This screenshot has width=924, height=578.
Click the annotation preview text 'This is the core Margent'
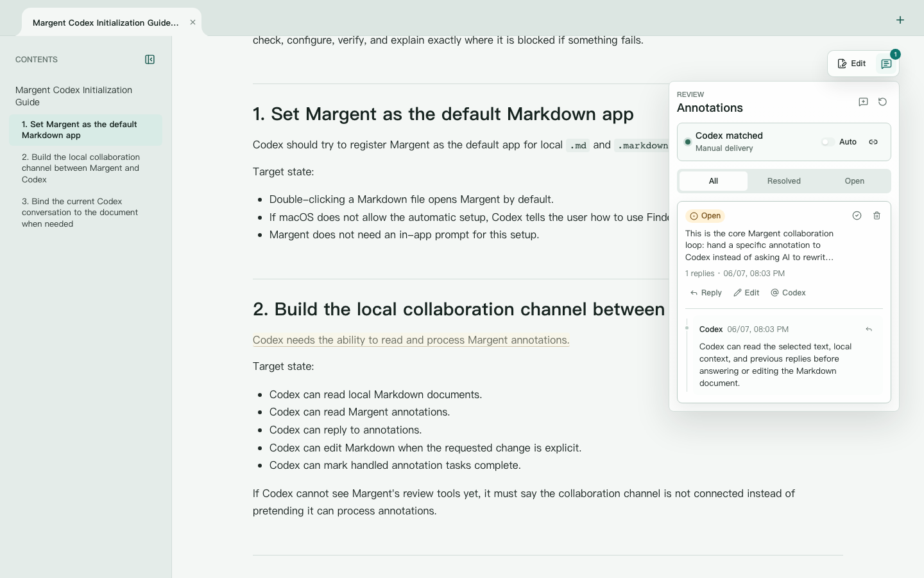coord(760,245)
